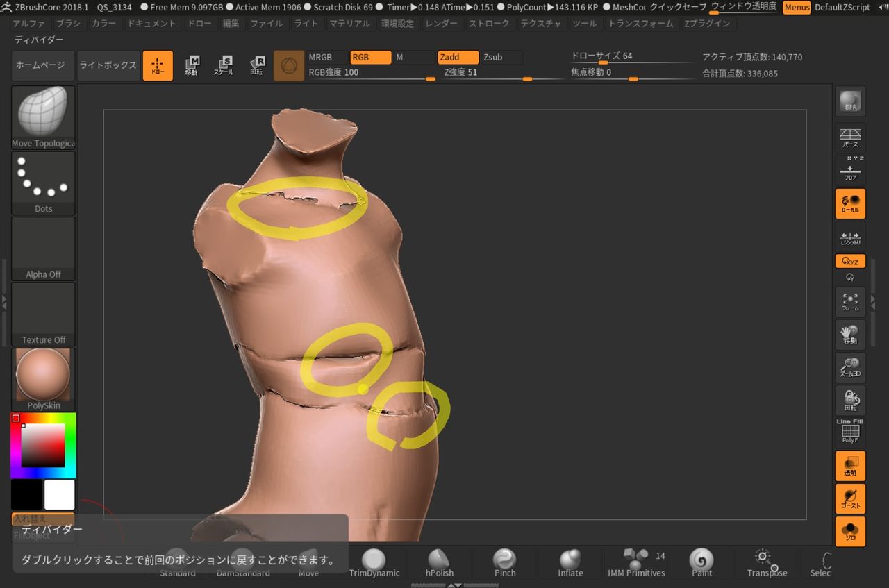The width and height of the screenshot is (889, 588).
Task: Click the canvas Move (移動) hand icon on right shelf
Action: 850,335
